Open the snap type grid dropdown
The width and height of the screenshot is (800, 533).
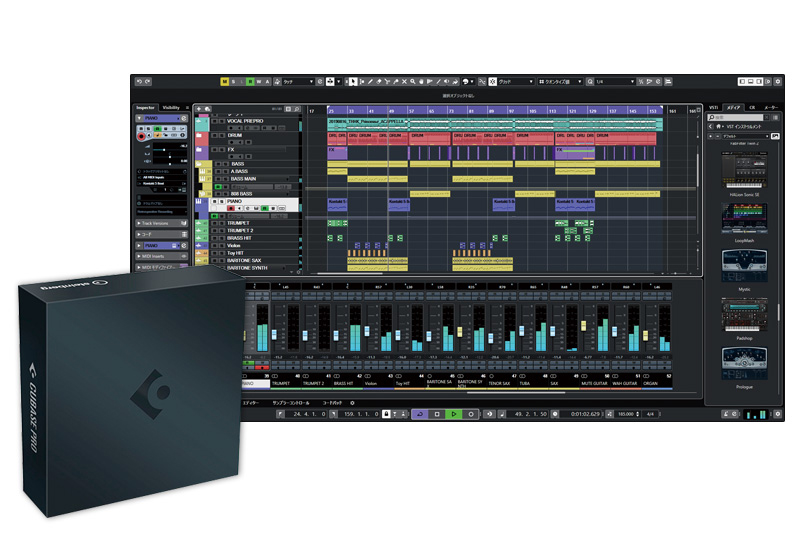[x=516, y=82]
